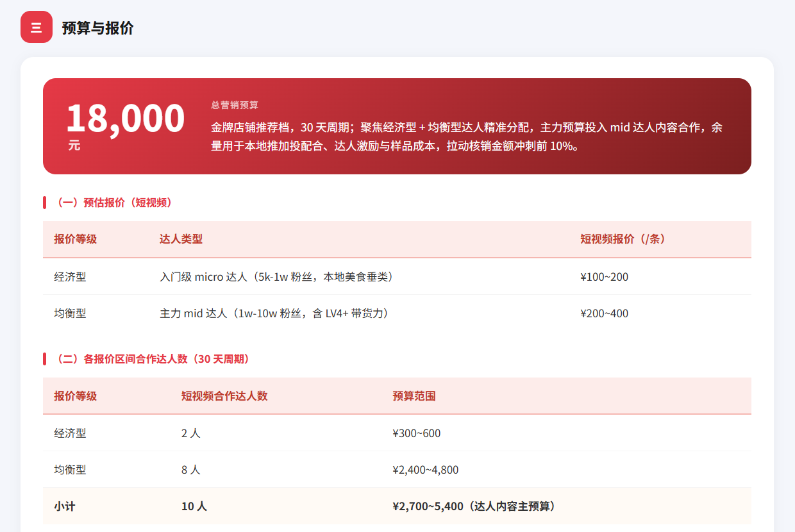Click the 18,000 total budget figure
Screen dimensions: 795x532
[125, 118]
